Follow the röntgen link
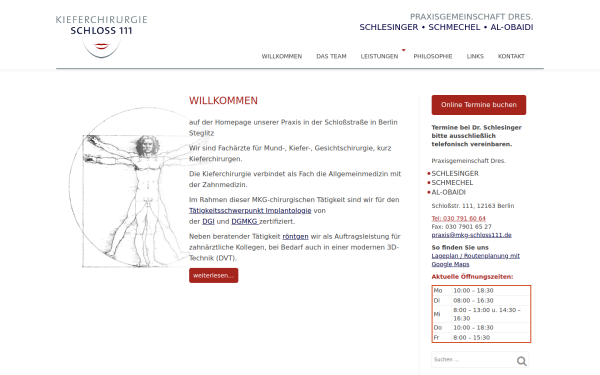This screenshot has width=600, height=375. coord(295,236)
